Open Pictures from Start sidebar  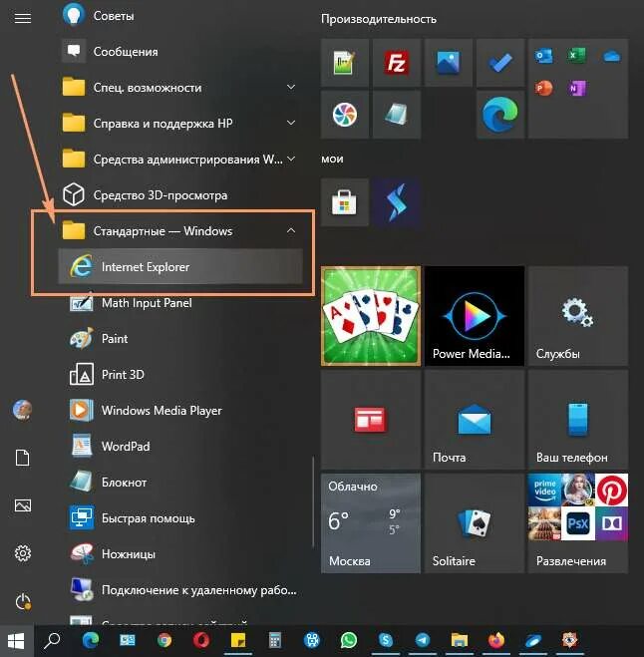(23, 505)
